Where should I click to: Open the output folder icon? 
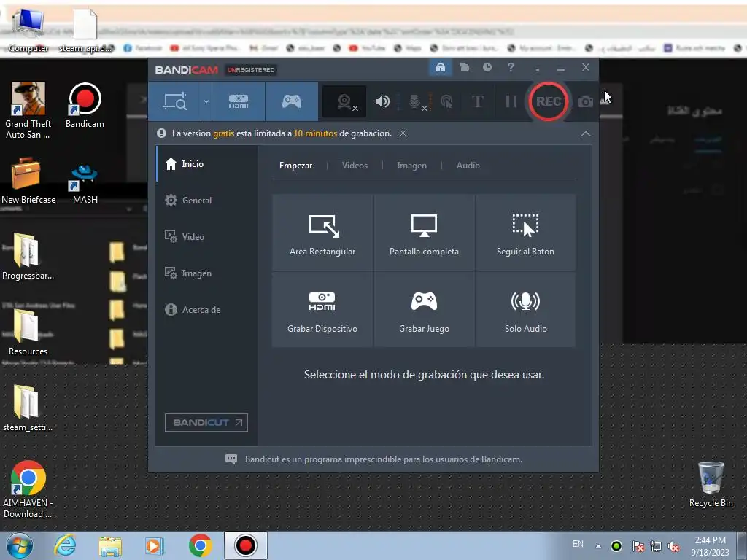(464, 68)
